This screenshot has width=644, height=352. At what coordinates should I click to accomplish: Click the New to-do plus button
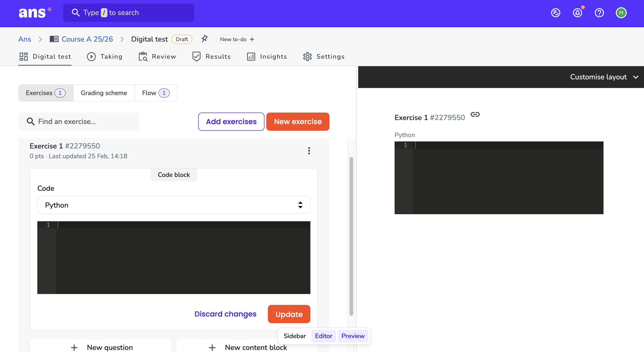coord(237,39)
